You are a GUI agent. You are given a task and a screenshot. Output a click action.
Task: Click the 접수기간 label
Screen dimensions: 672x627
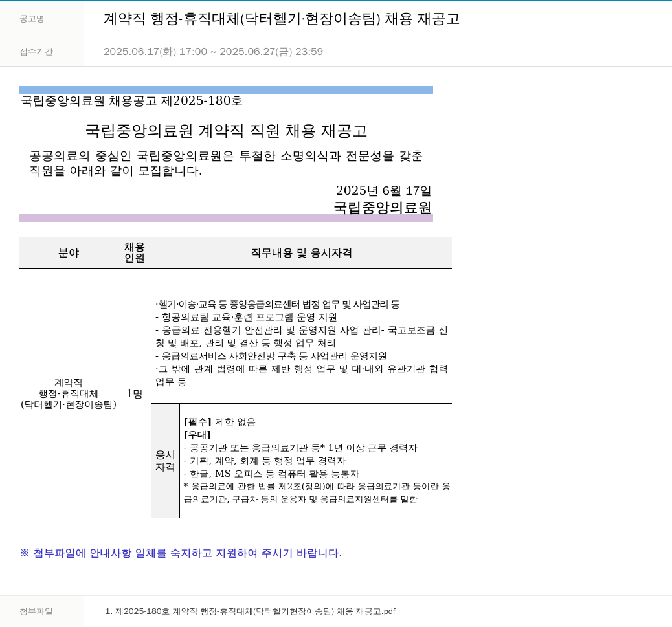36,52
